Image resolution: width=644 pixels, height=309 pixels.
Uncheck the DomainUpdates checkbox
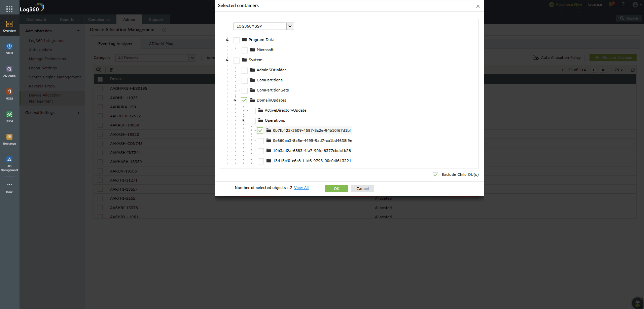coord(244,100)
